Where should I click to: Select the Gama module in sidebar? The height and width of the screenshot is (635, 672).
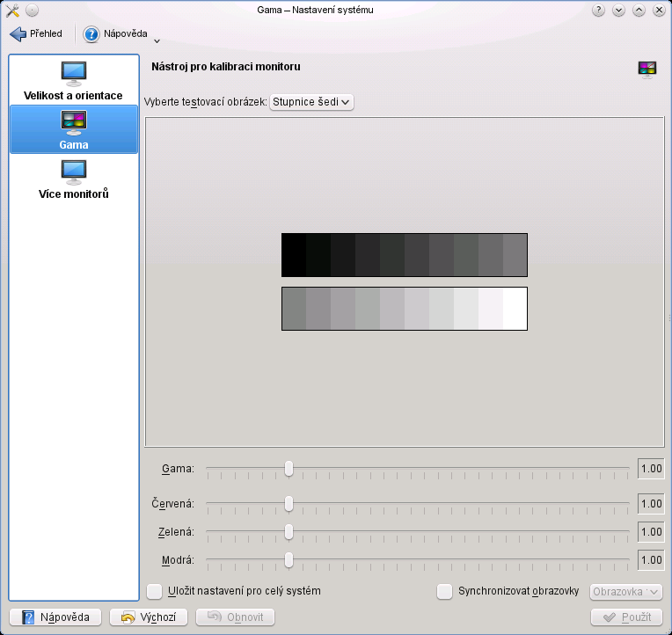click(x=73, y=129)
